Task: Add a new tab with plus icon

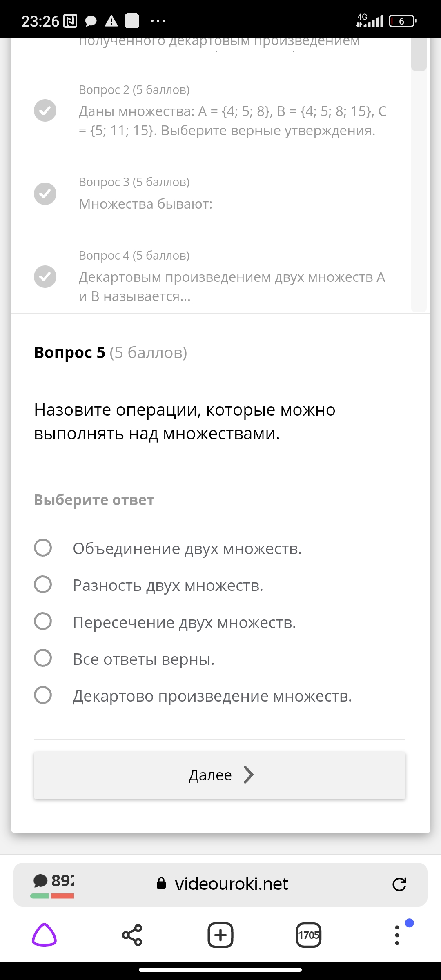Action: (220, 935)
